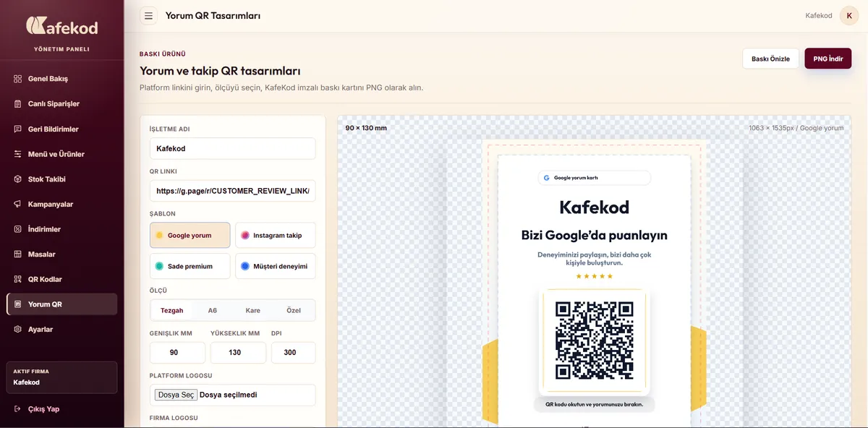The width and height of the screenshot is (868, 428).
Task: Click the Canlı Siparişler clipboard icon
Action: click(18, 104)
